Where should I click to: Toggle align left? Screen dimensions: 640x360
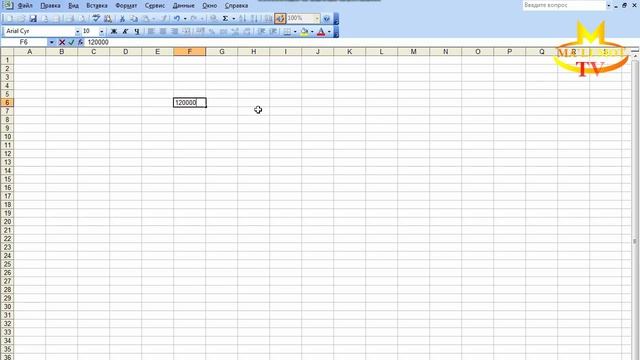click(151, 31)
